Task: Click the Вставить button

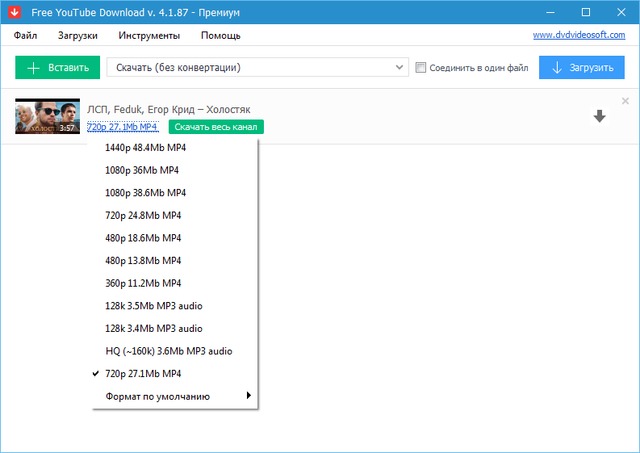Action: point(58,67)
